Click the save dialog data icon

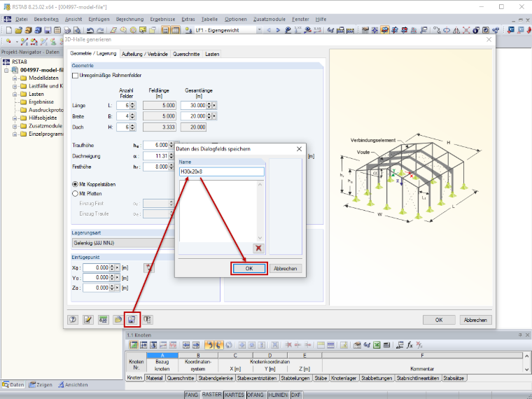[x=132, y=320]
